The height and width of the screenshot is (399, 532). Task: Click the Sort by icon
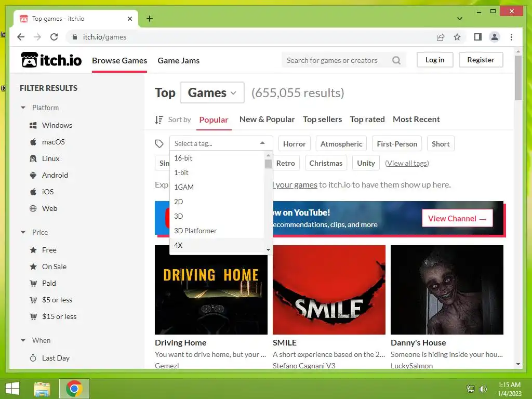pyautogui.click(x=159, y=119)
